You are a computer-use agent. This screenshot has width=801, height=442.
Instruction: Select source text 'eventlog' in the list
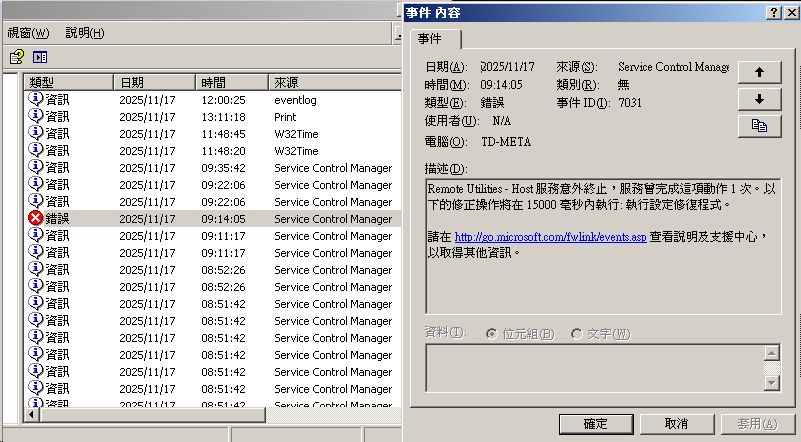pos(295,100)
